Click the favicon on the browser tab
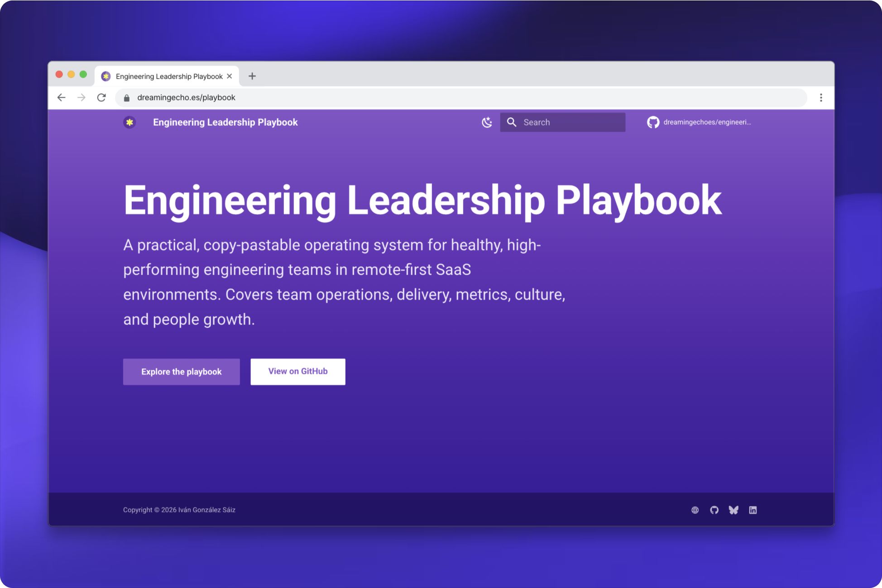Image resolution: width=882 pixels, height=588 pixels. (106, 76)
